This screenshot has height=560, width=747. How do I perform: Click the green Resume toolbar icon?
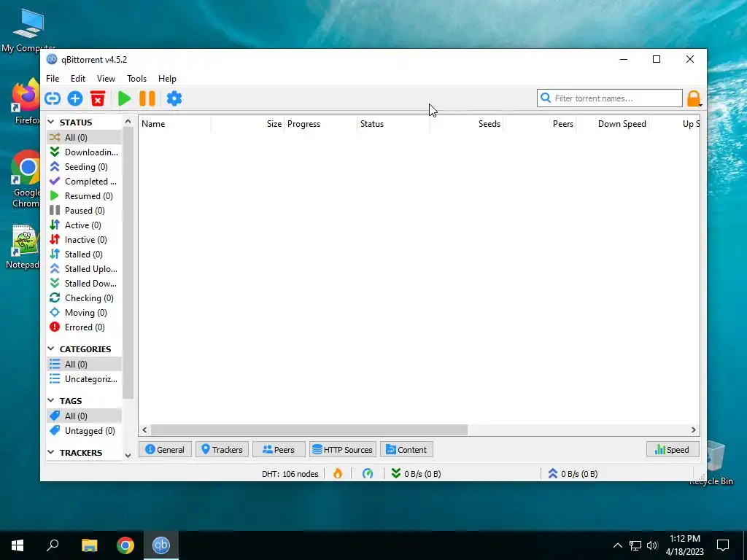(x=124, y=98)
